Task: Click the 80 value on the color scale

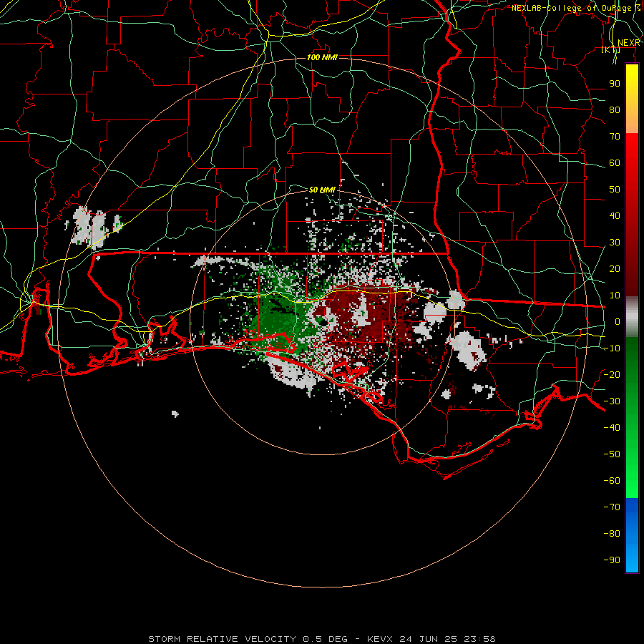Action: coord(615,109)
